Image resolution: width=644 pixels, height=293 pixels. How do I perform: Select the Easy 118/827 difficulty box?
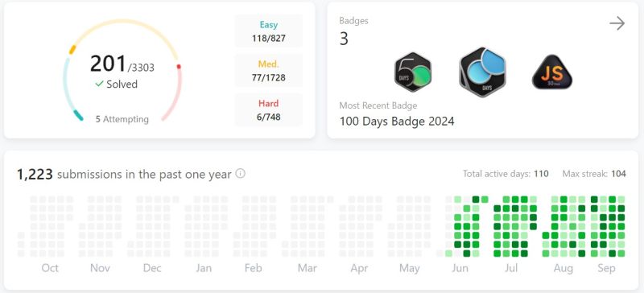[x=269, y=31]
